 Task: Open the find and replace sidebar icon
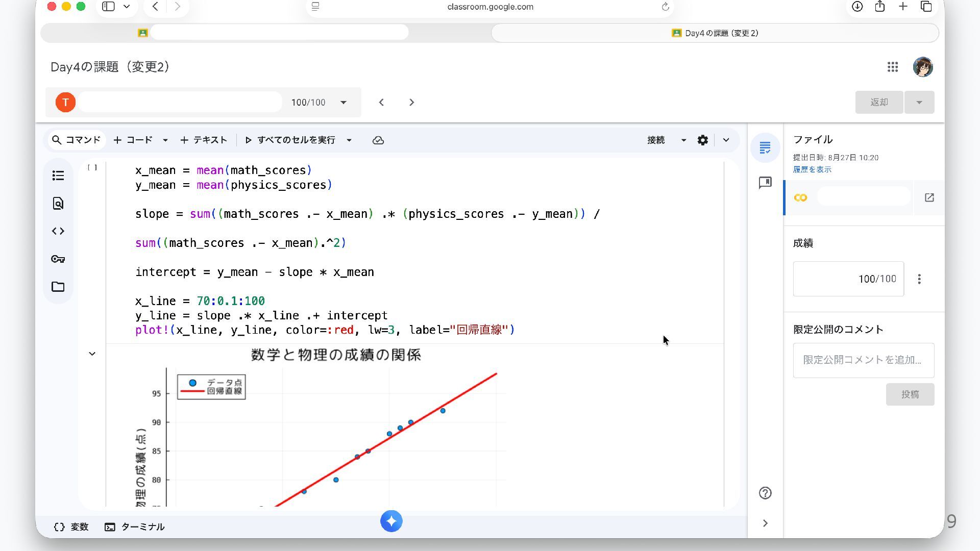(58, 204)
